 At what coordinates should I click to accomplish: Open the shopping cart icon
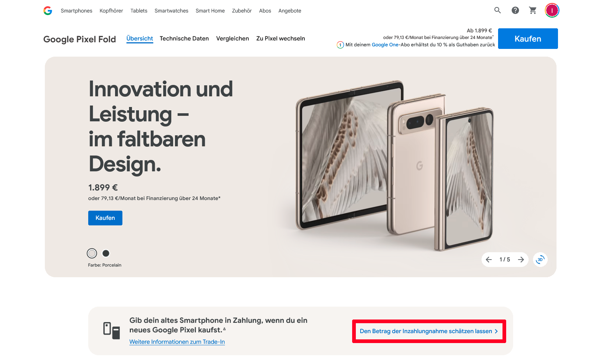point(533,10)
